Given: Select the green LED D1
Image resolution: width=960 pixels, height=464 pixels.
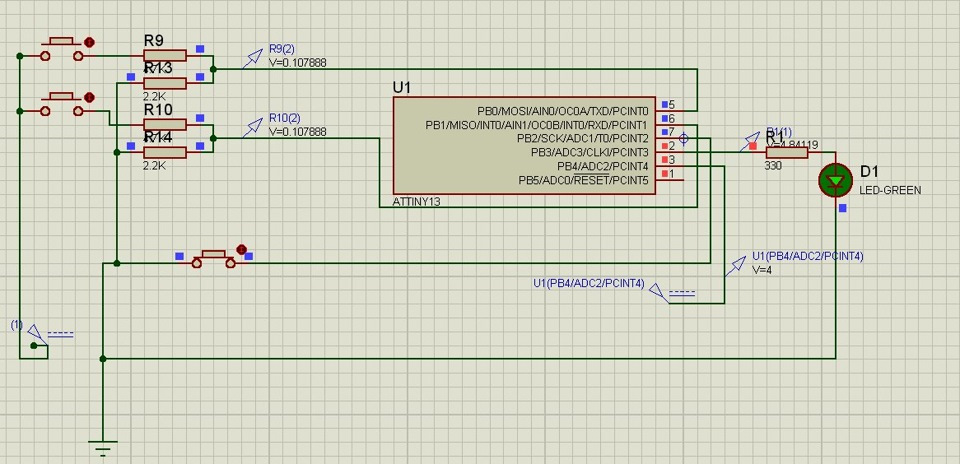Looking at the screenshot, I should 836,181.
